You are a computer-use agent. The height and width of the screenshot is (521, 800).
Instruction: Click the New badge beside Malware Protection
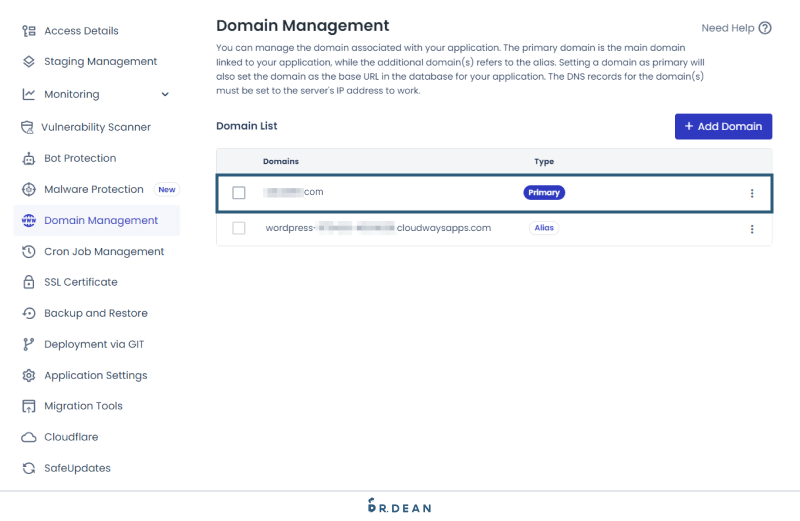pos(167,189)
